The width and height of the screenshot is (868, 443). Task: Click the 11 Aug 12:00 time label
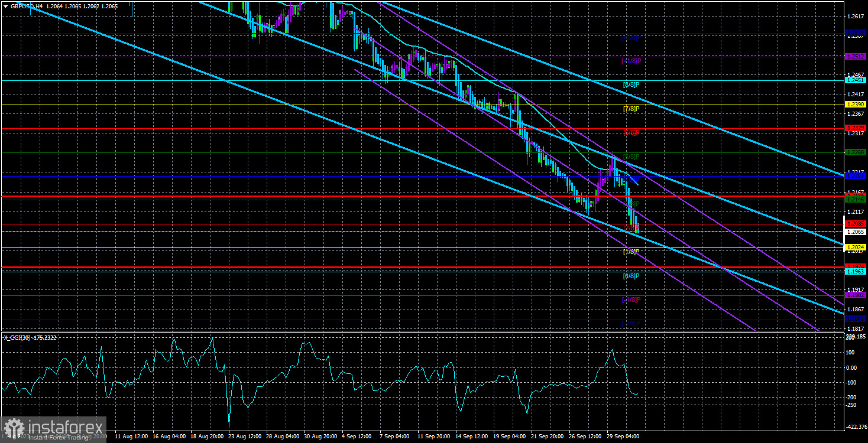(x=130, y=437)
